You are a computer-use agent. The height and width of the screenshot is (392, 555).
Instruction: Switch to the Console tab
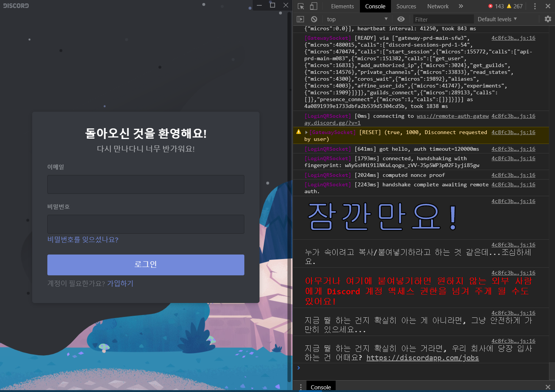375,6
